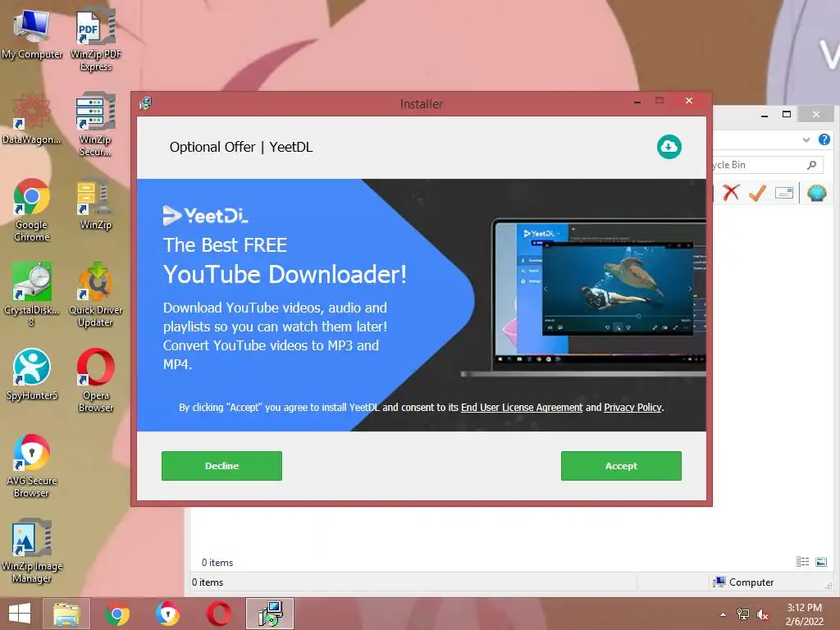The width and height of the screenshot is (840, 630).
Task: Launch Opera Browser from desktop
Action: (95, 381)
